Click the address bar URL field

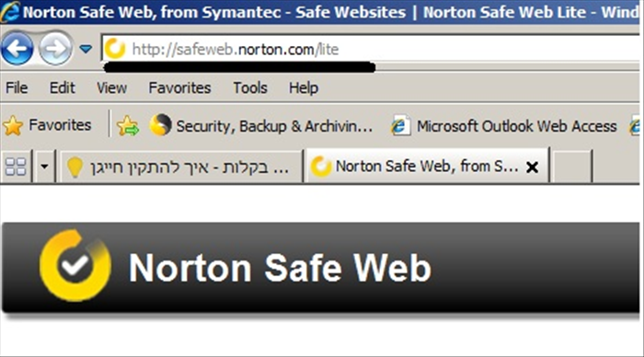click(372, 50)
